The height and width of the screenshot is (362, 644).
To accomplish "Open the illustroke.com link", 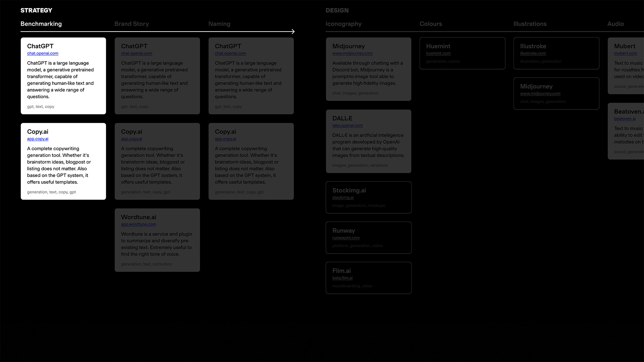I will pyautogui.click(x=533, y=53).
